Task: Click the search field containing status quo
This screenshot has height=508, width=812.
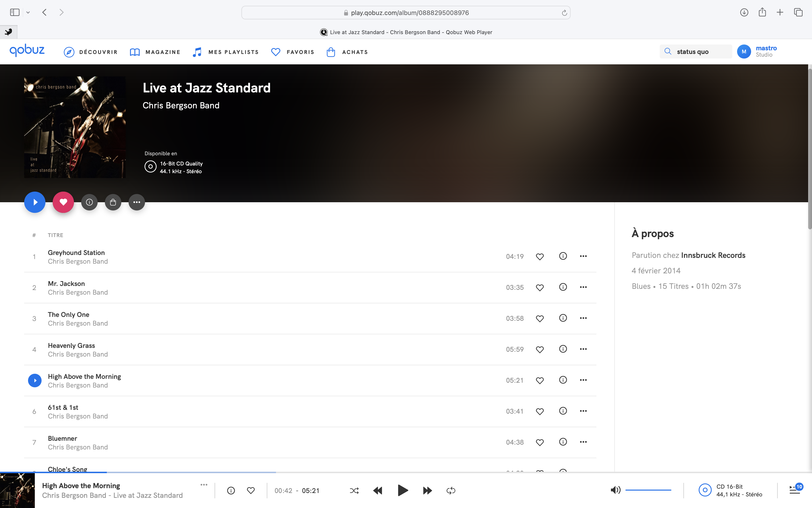Action: tap(696, 52)
